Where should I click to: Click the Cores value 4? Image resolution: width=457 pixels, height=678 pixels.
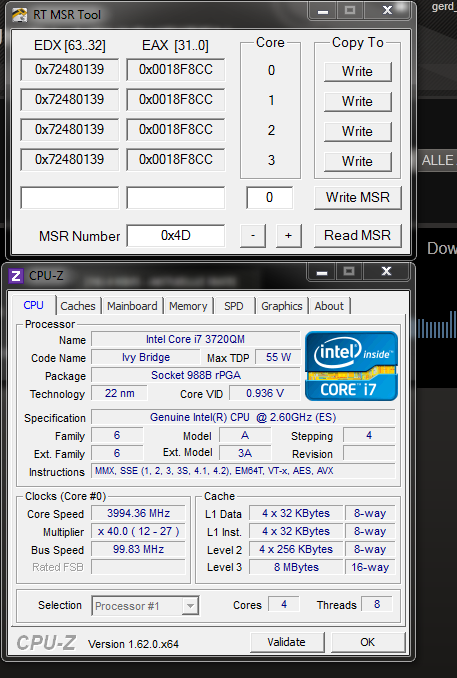(284, 604)
